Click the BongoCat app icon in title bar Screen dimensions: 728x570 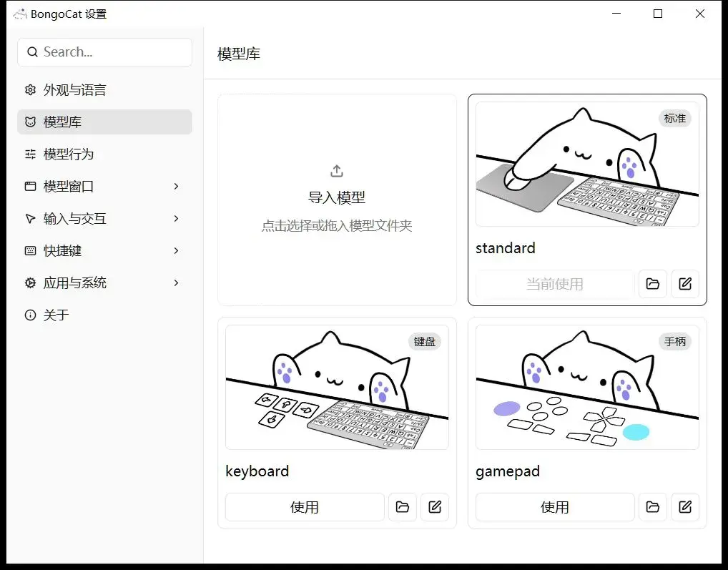[x=20, y=14]
